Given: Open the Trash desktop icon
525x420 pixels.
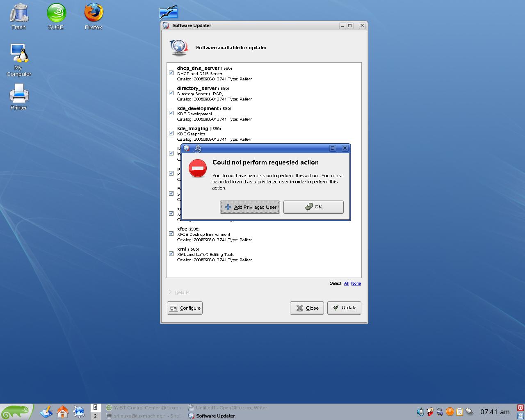Looking at the screenshot, I should [18, 16].
